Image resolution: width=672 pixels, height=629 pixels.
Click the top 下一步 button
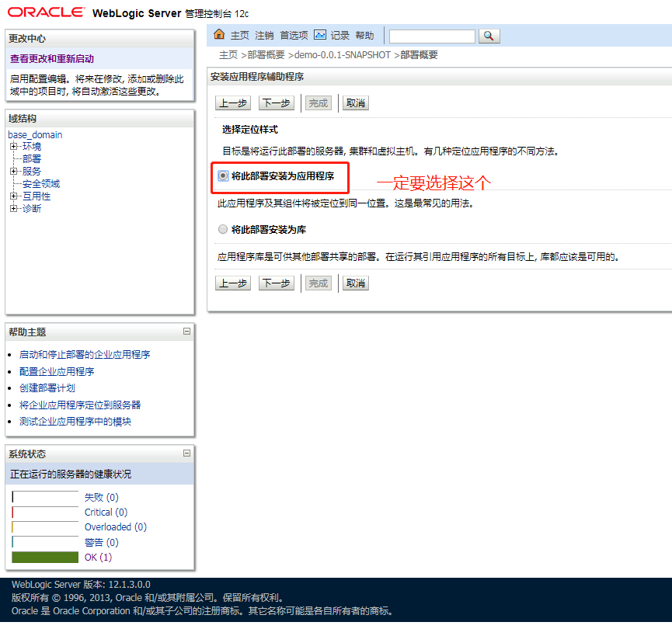tap(277, 103)
